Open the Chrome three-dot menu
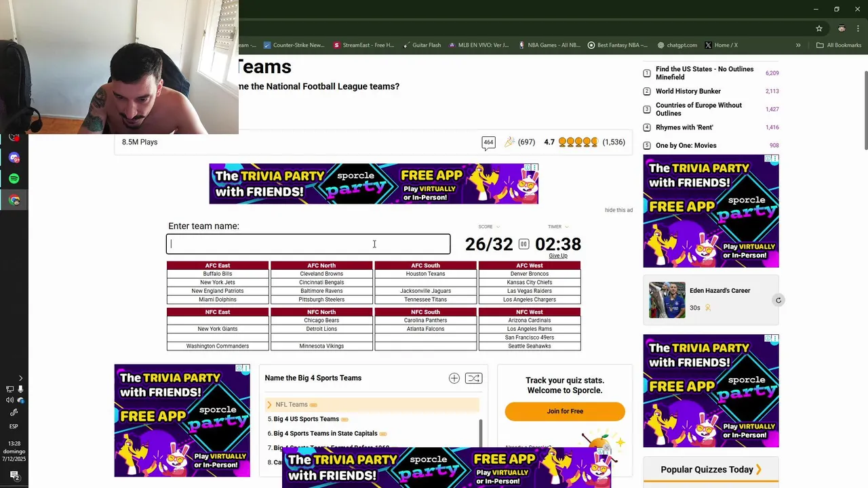The image size is (868, 488). click(857, 28)
